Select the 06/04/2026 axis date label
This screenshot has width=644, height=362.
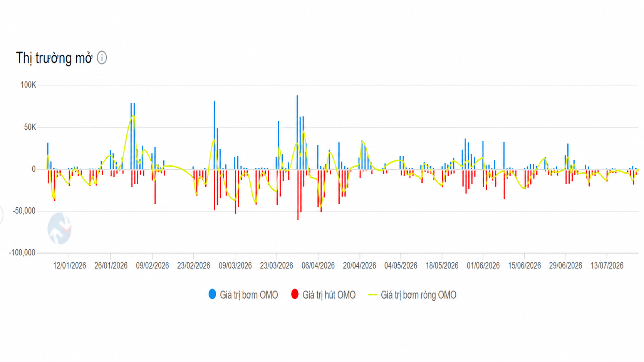tap(318, 265)
